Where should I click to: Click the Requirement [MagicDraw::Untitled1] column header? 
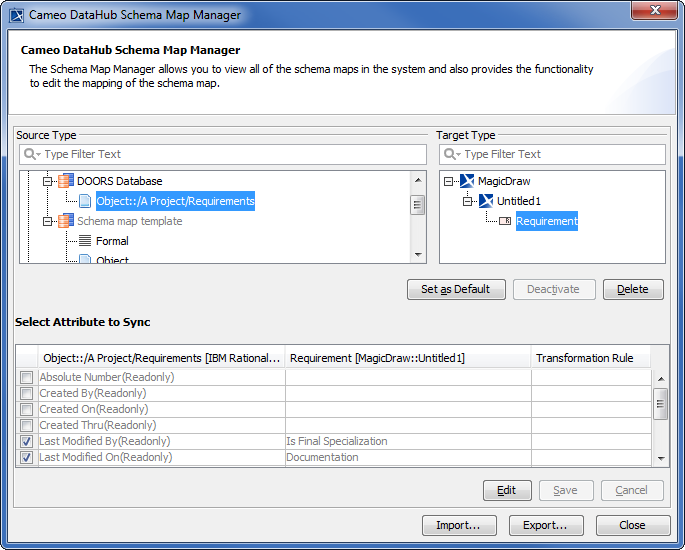[x=408, y=358]
